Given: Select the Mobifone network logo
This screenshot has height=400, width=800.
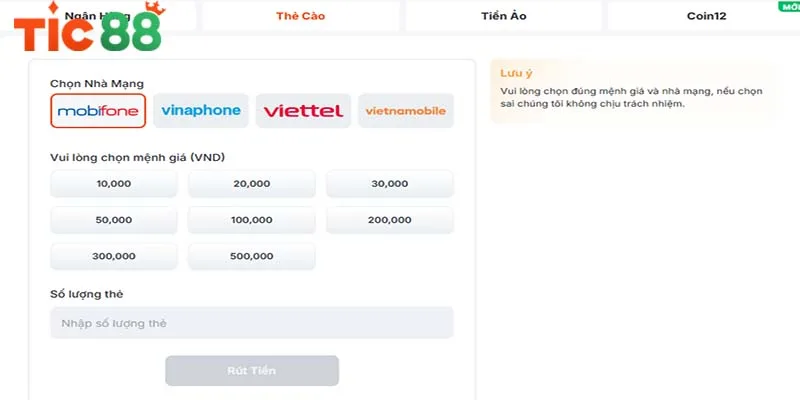Looking at the screenshot, I should (98, 111).
